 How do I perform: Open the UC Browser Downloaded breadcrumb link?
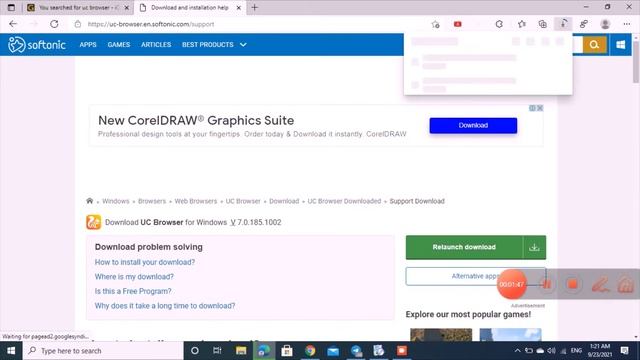pyautogui.click(x=344, y=201)
